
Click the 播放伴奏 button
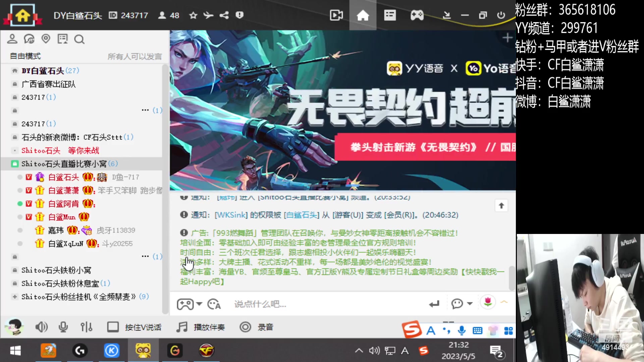(x=201, y=327)
